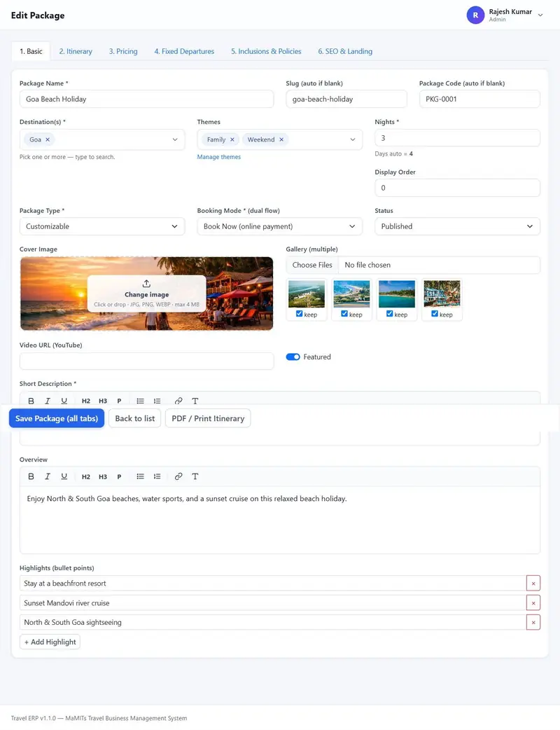The width and height of the screenshot is (560, 730).
Task: Focus the Package Code field
Action: [479, 99]
